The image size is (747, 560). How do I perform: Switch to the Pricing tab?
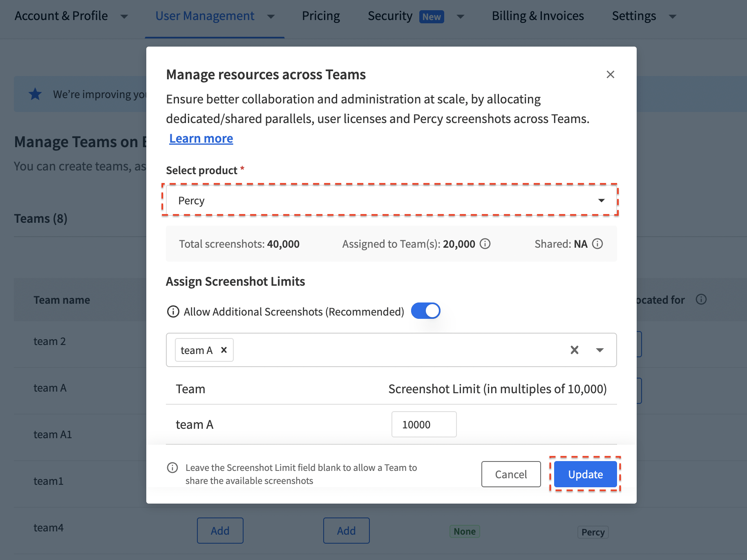coord(321,16)
